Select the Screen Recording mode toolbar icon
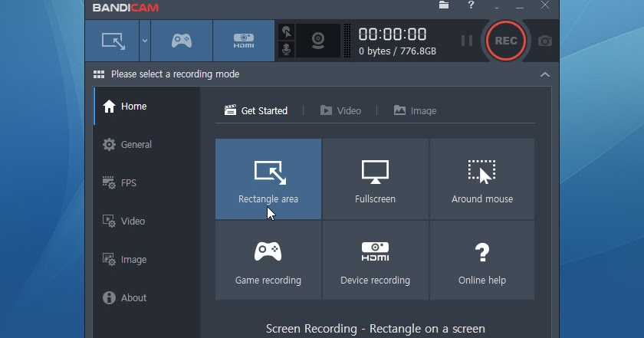Screen dimensions: 644x338 pos(112,41)
